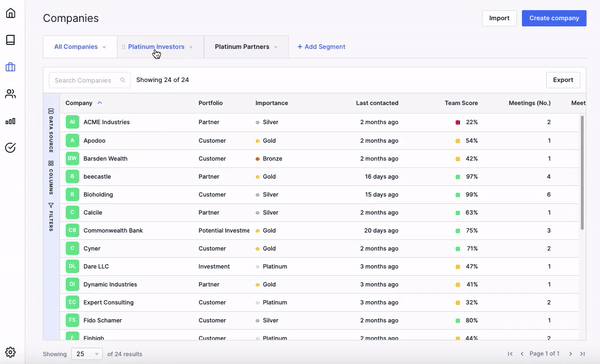Click the Cyner company name

click(92, 248)
